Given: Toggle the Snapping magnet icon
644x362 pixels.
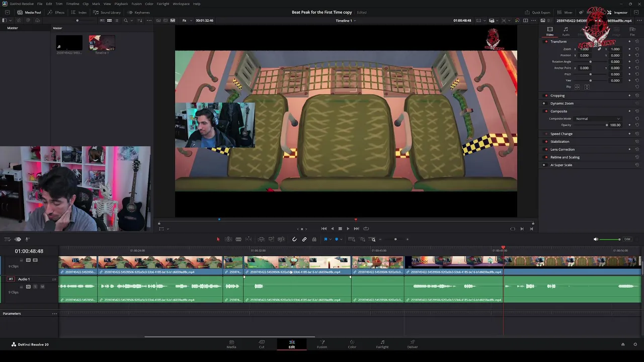Looking at the screenshot, I should click(x=294, y=239).
